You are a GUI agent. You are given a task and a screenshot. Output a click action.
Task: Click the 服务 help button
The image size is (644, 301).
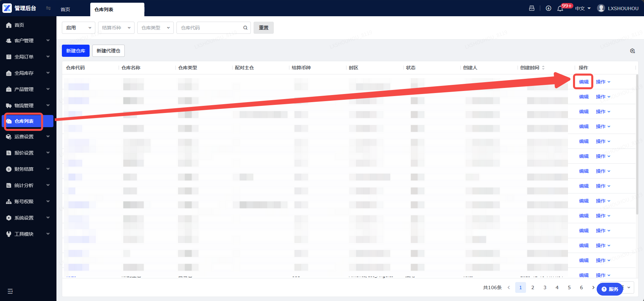click(610, 289)
